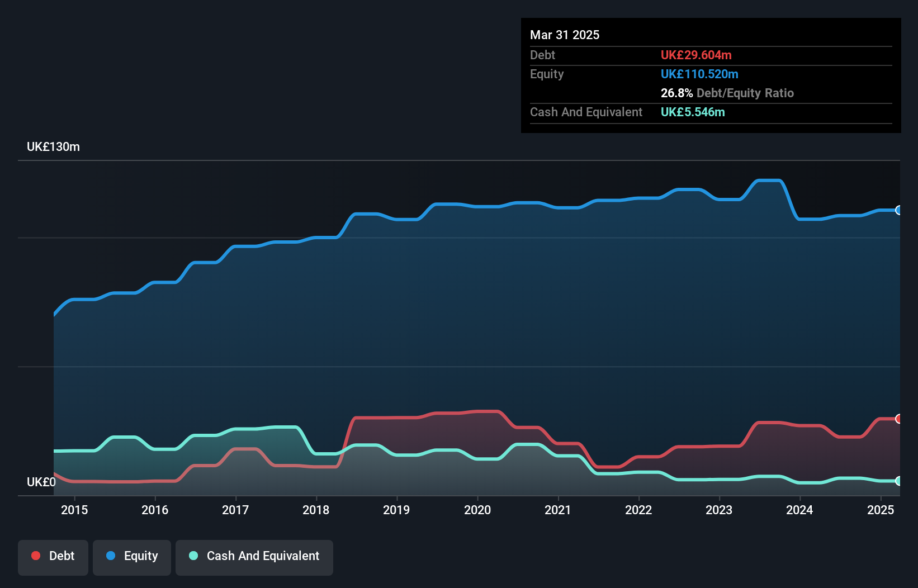This screenshot has width=918, height=588.
Task: Click the UK£130m y-axis label
Action: [53, 146]
